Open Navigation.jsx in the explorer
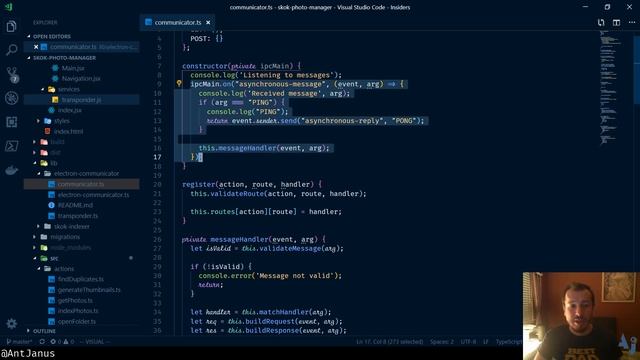640x360 pixels. pos(81,78)
